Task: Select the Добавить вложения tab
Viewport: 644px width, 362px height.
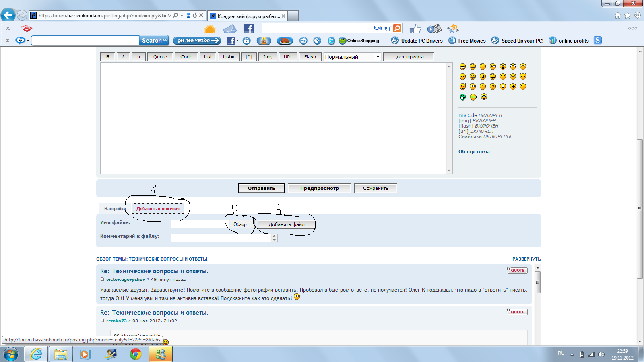Action: point(158,208)
